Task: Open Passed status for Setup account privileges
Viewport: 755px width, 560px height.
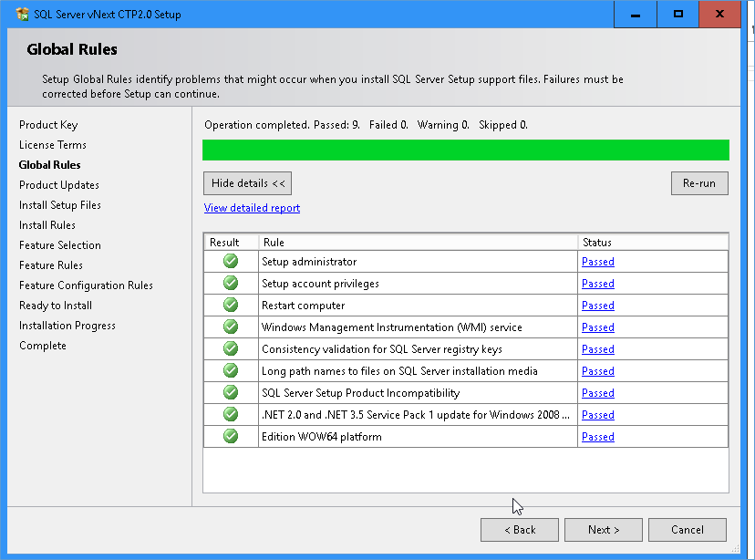Action: [x=598, y=284]
